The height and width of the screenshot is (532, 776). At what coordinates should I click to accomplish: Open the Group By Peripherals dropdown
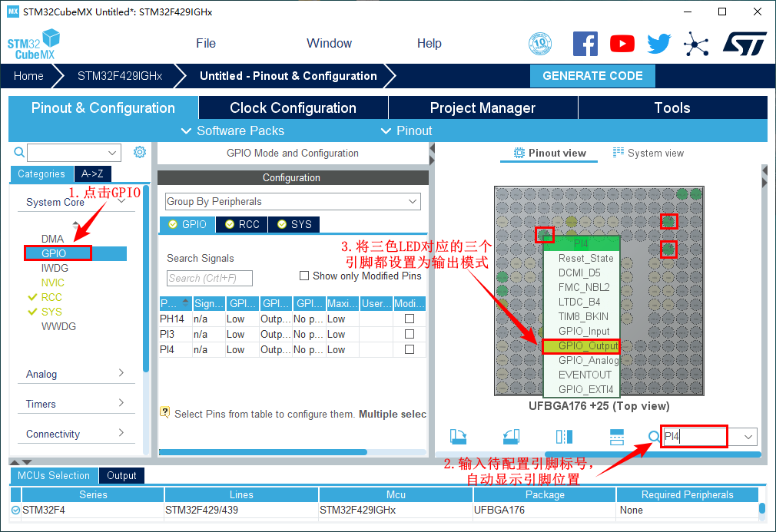tap(293, 201)
